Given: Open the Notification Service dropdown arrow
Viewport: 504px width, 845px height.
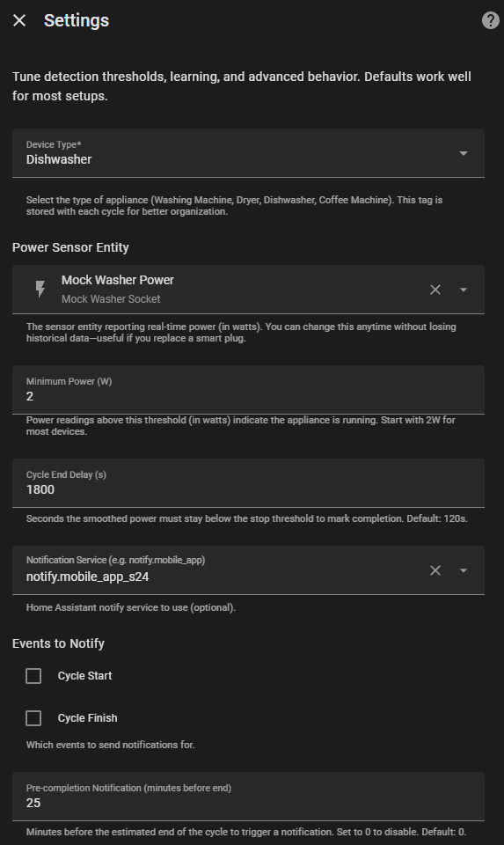Looking at the screenshot, I should coord(463,570).
